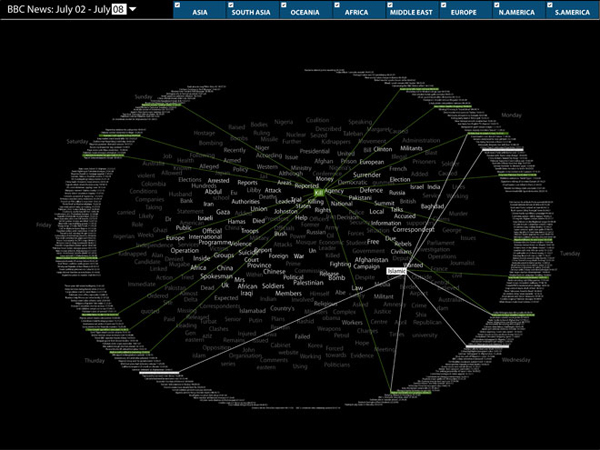This screenshot has height=450, width=600.
Task: Select the word 'Islamabad'
Action: point(253,311)
